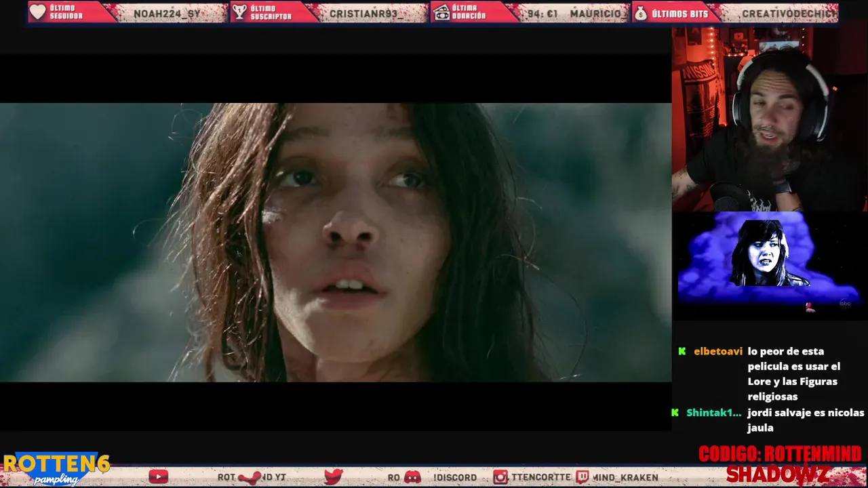This screenshot has height=488, width=868.
Task: Click the message 'jordi salvaje es nicolas jaula'
Action: [806, 420]
